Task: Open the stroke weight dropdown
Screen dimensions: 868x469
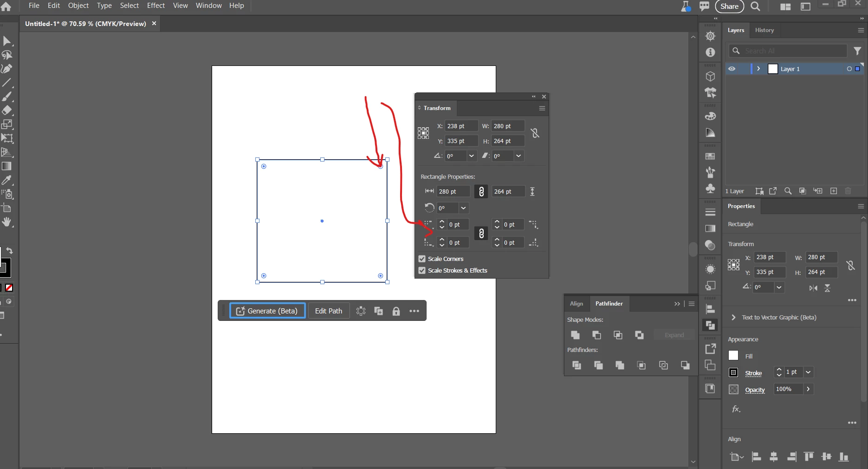Action: click(x=808, y=372)
